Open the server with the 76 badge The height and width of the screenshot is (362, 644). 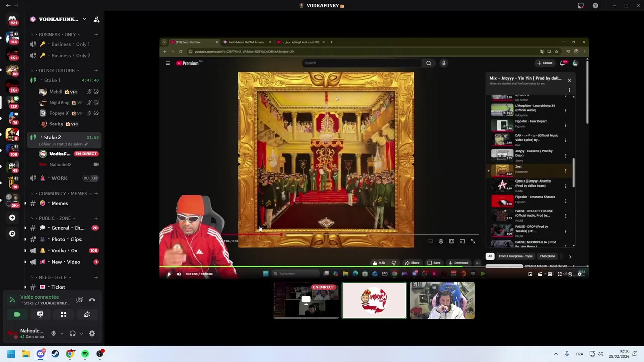tap(12, 118)
